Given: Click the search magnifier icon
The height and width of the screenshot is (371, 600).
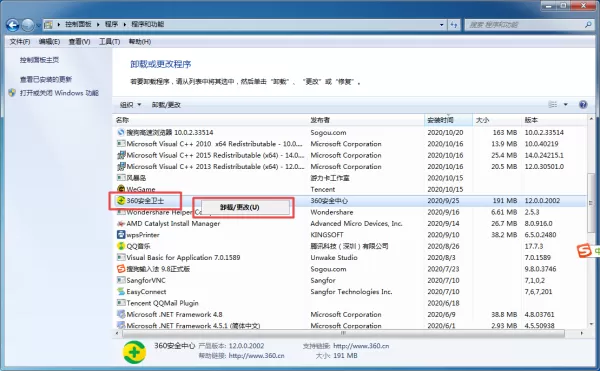Looking at the screenshot, I should coord(587,24).
